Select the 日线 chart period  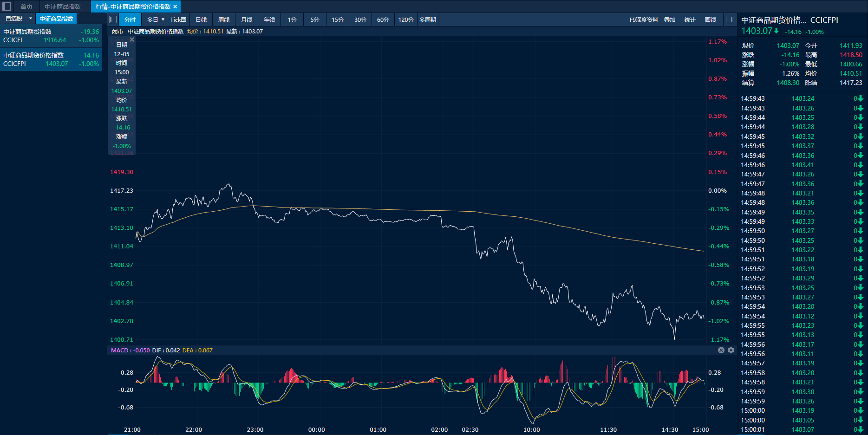click(201, 19)
